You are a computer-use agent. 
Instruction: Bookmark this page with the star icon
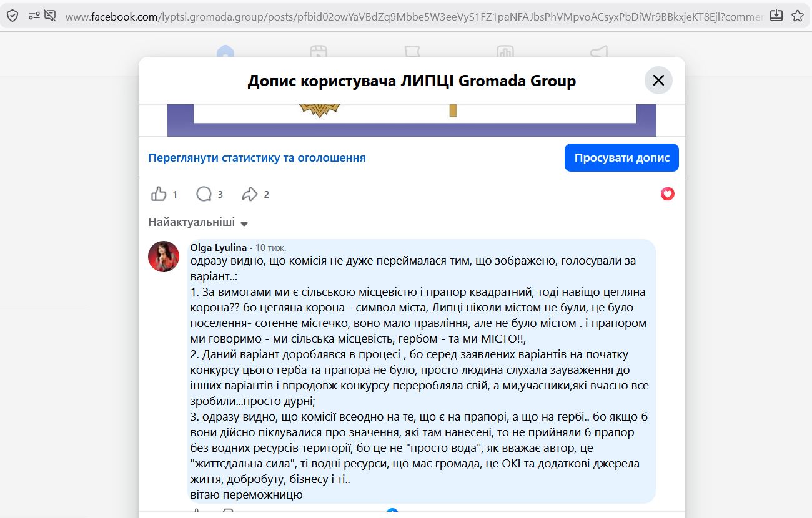(798, 16)
